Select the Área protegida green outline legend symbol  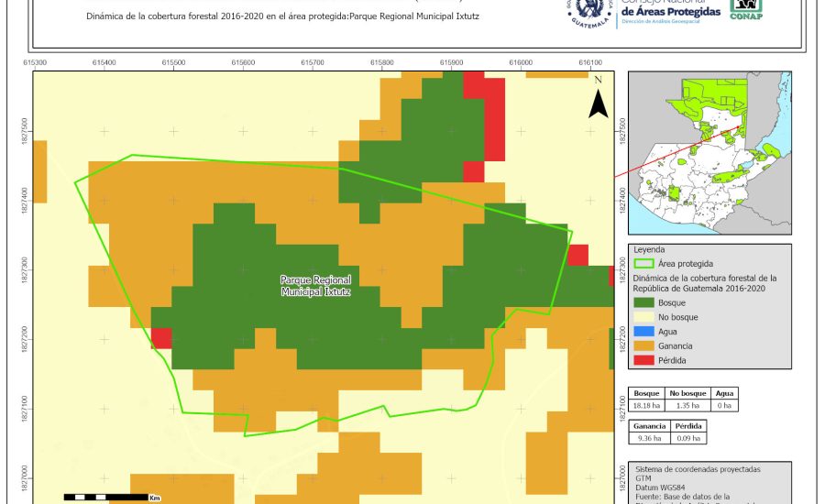[x=645, y=263]
